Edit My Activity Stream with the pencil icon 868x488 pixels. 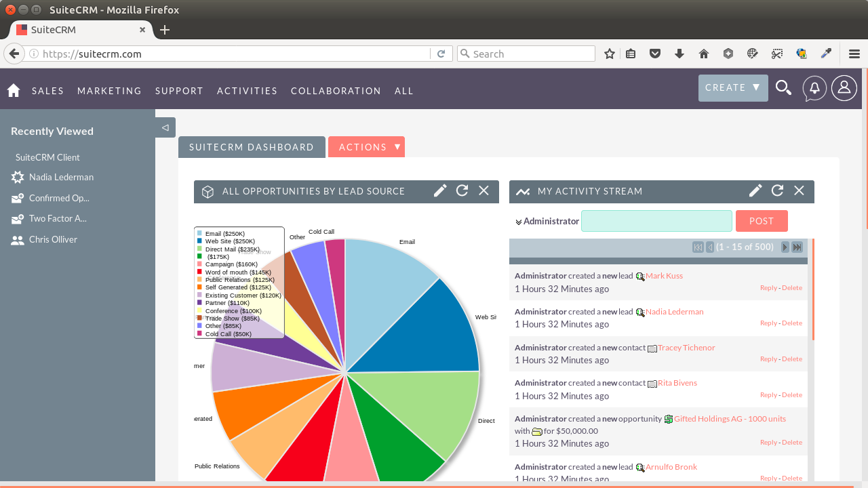[755, 190]
